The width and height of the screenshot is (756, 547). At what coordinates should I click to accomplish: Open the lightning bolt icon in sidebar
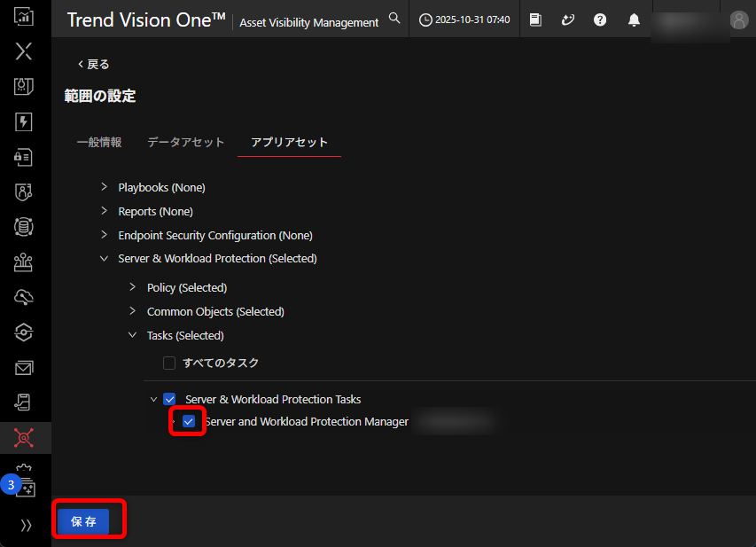click(x=24, y=121)
